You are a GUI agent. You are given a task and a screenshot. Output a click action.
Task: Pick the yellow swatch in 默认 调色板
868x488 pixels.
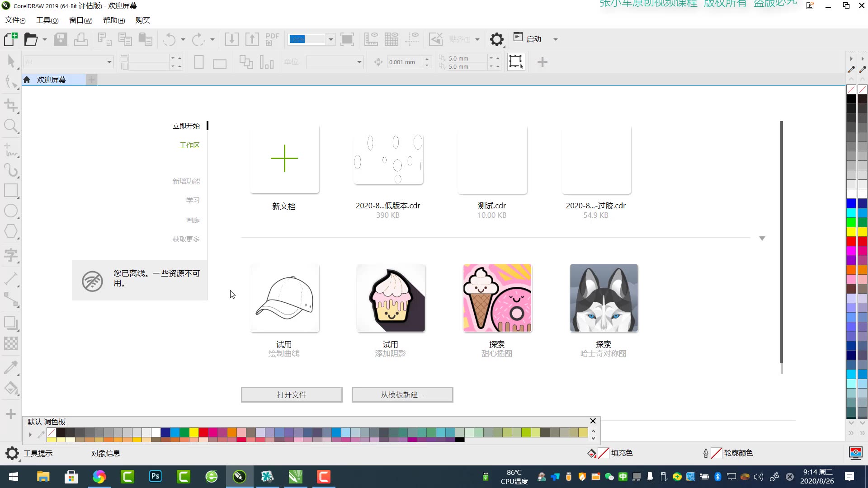click(x=193, y=432)
